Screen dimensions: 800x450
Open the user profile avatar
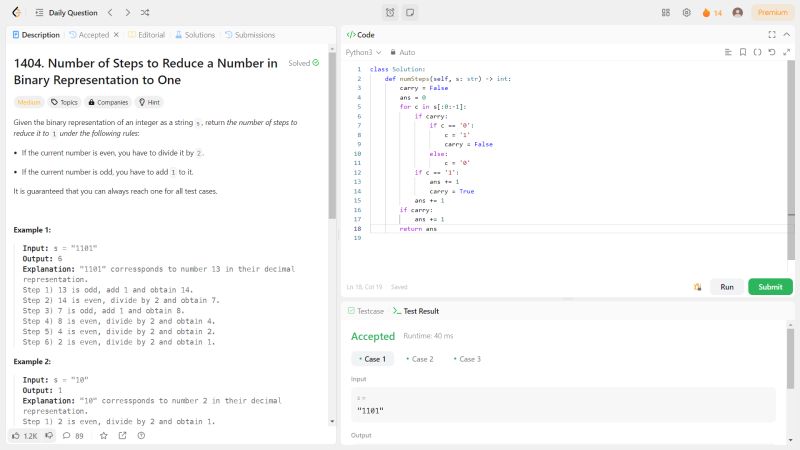tap(737, 12)
